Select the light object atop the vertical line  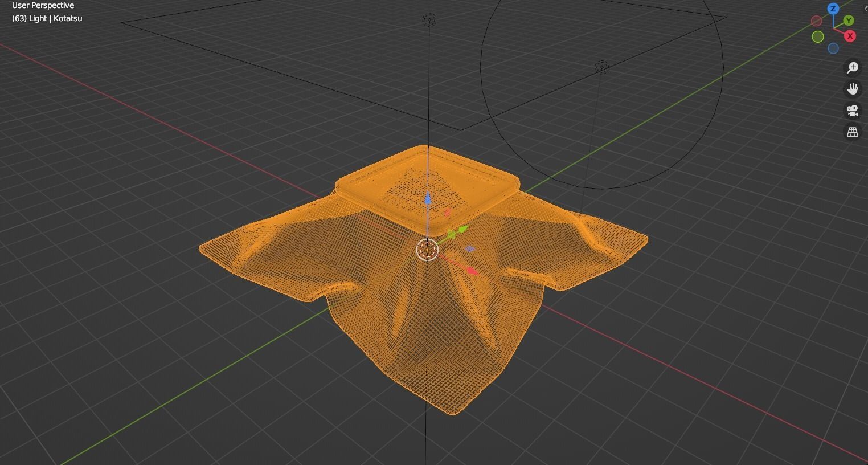(x=429, y=20)
